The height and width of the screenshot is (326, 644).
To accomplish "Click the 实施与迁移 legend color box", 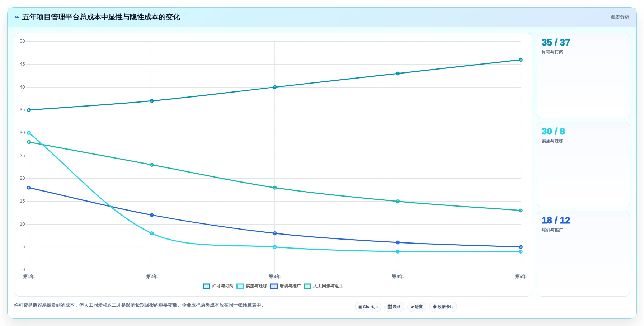I will point(240,286).
